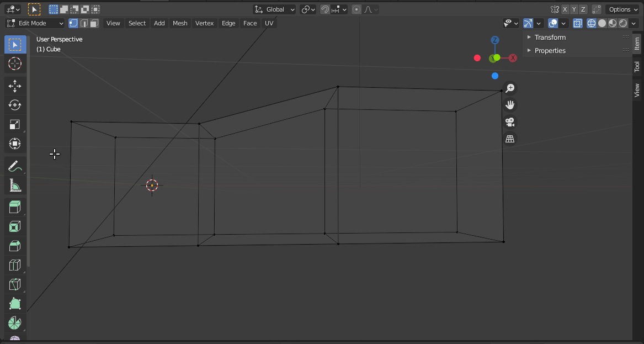Enable vertex select mode
The height and width of the screenshot is (344, 644).
click(73, 23)
